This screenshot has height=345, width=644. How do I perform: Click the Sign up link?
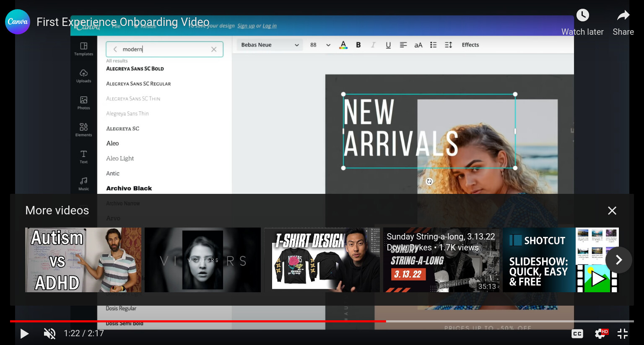[x=246, y=26]
